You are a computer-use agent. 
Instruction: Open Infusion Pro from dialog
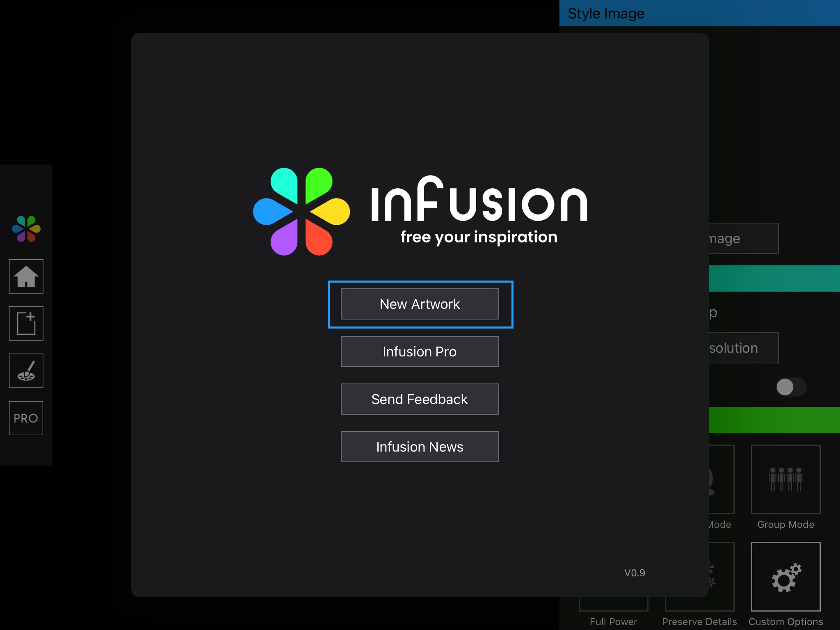point(420,352)
